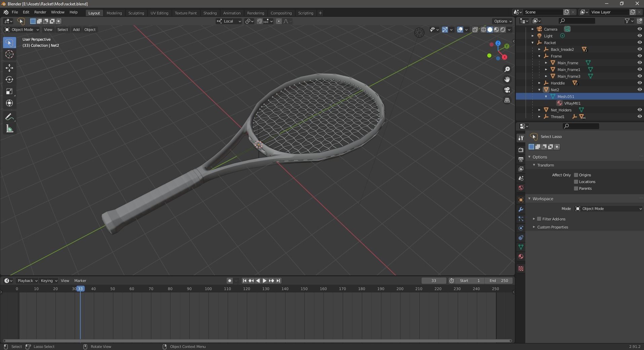644x350 pixels.
Task: Open the Object Mode dropdown in viewport header
Action: tap(22, 30)
